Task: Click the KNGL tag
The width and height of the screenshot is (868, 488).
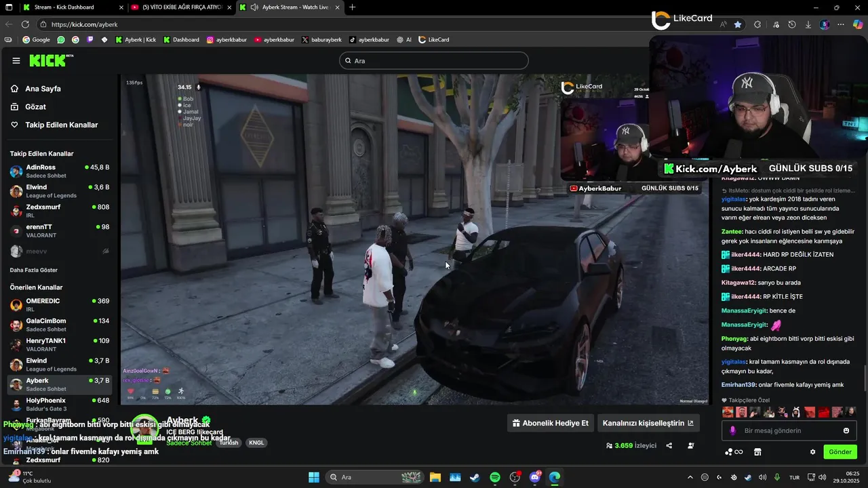Action: (256, 443)
